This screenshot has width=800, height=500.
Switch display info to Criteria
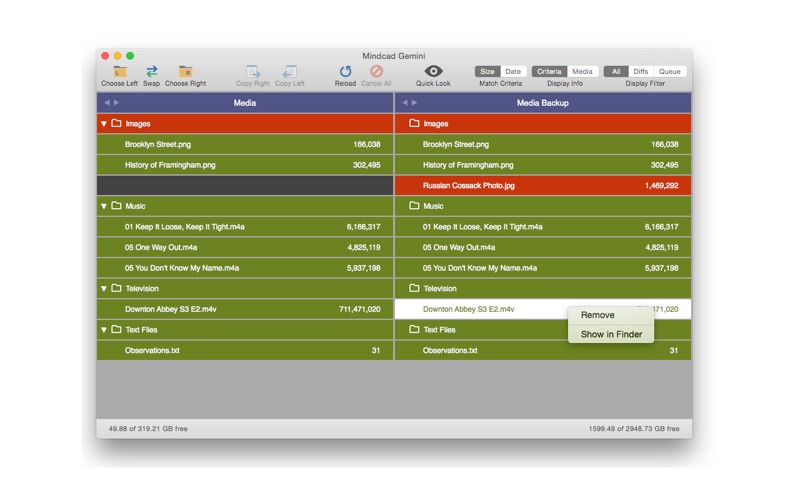[x=549, y=71]
